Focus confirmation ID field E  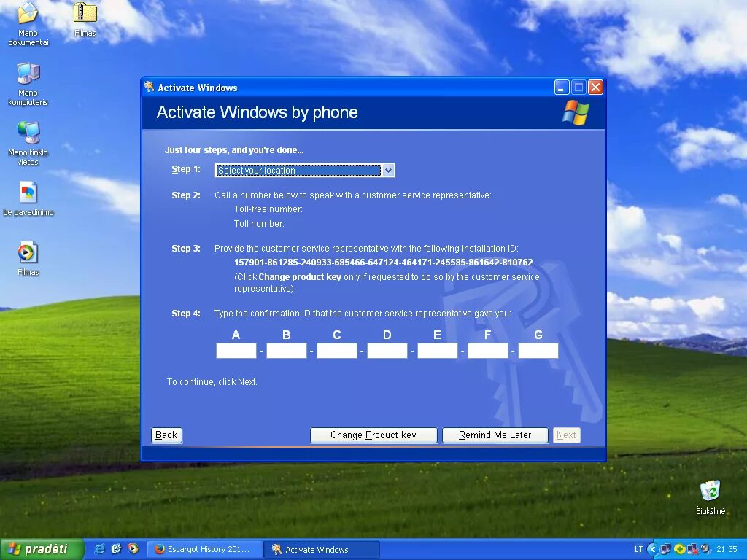pyautogui.click(x=438, y=351)
